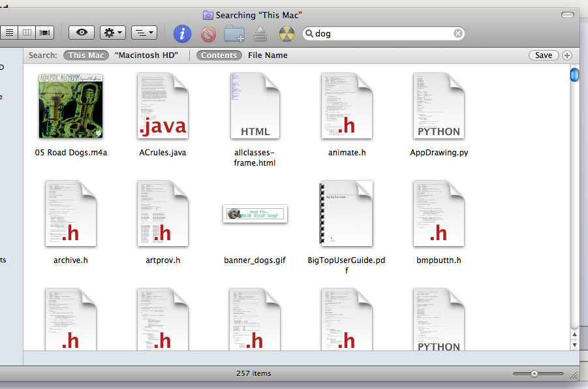Screen dimensions: 588x389
Task: Click the Burn disc toolbar icon
Action: pyautogui.click(x=286, y=33)
